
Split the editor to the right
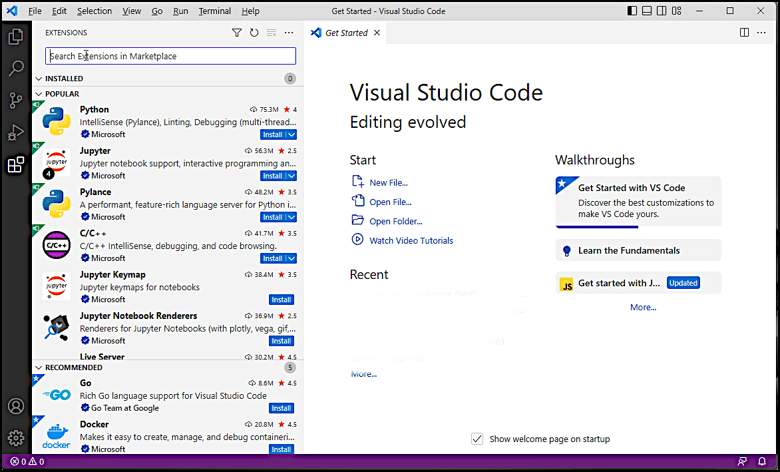click(745, 33)
